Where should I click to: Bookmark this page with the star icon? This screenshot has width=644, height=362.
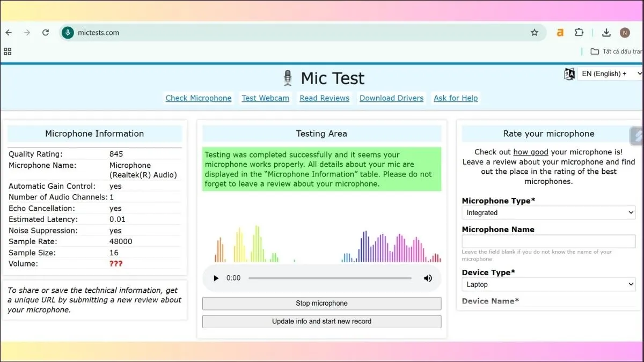pos(534,33)
